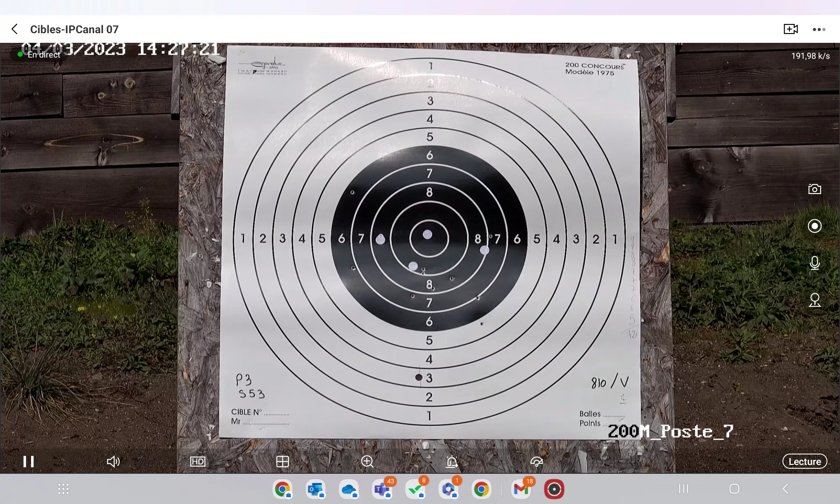Screen dimensions: 840x504
Task: Activate the digital zoom magnifier
Action: click(x=367, y=462)
